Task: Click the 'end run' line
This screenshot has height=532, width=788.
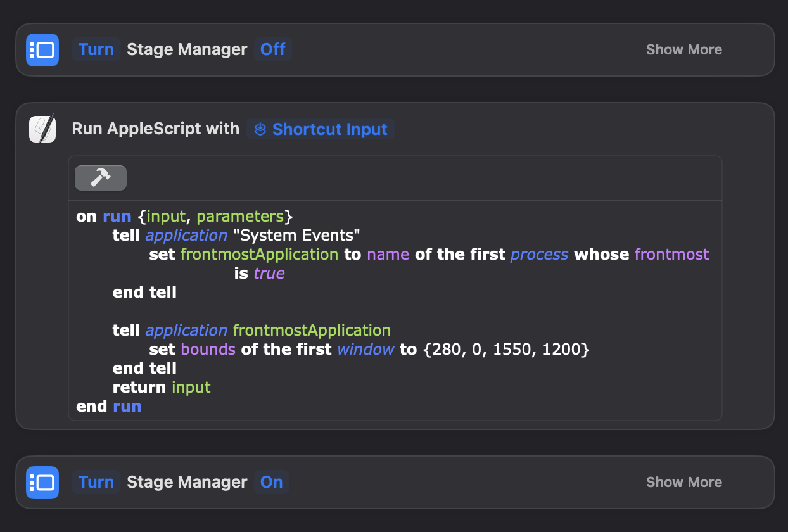Action: click(109, 407)
